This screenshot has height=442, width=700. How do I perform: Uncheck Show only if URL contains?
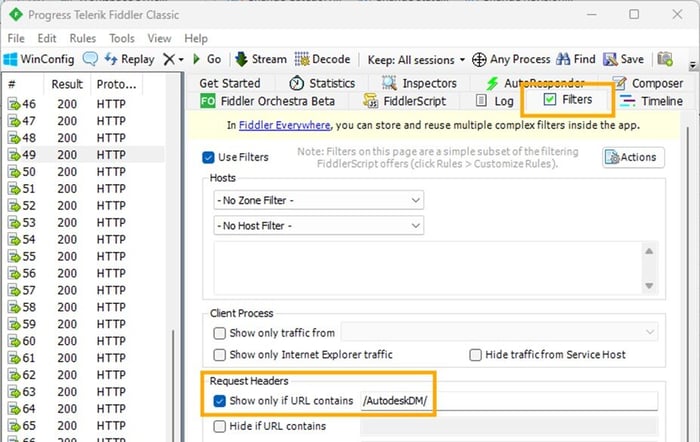pyautogui.click(x=219, y=401)
